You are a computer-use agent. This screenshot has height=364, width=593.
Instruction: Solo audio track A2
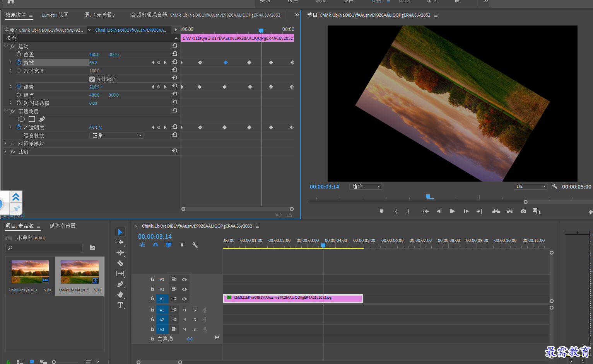coord(195,320)
